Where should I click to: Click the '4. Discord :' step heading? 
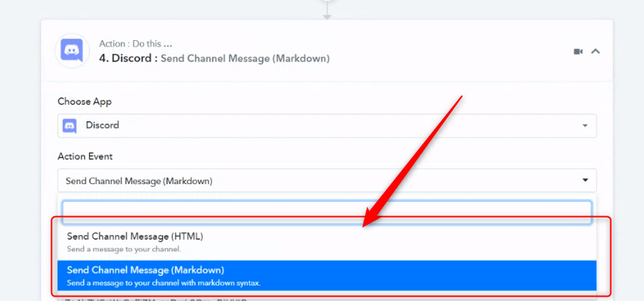129,58
